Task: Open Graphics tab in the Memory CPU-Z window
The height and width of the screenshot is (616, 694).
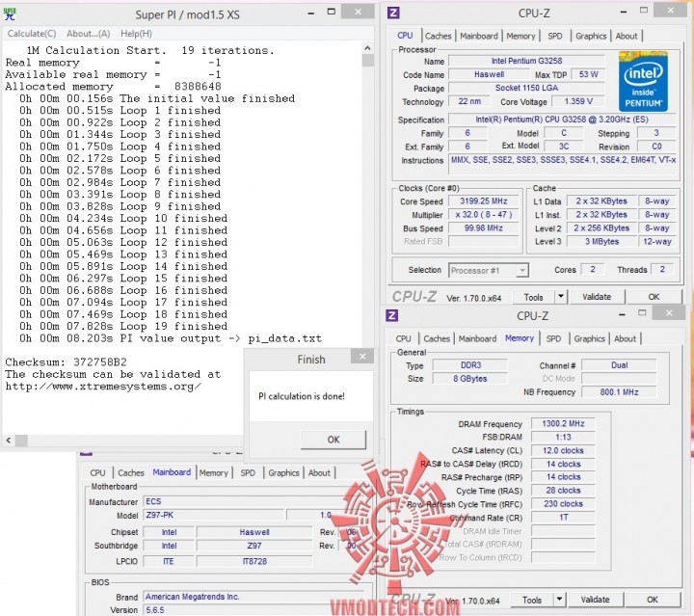Action: click(589, 338)
